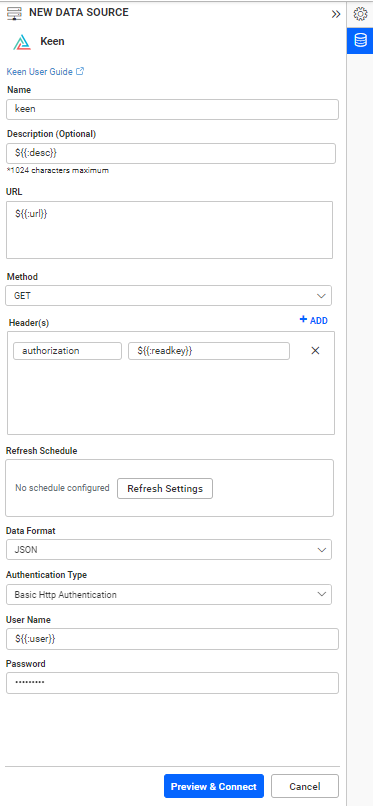The width and height of the screenshot is (373, 806).
Task: Click 'No schedule configured' text
Action: (62, 488)
